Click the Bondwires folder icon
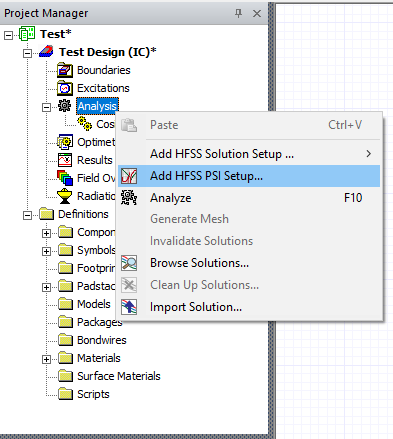Image resolution: width=393 pixels, height=439 pixels. tap(65, 340)
